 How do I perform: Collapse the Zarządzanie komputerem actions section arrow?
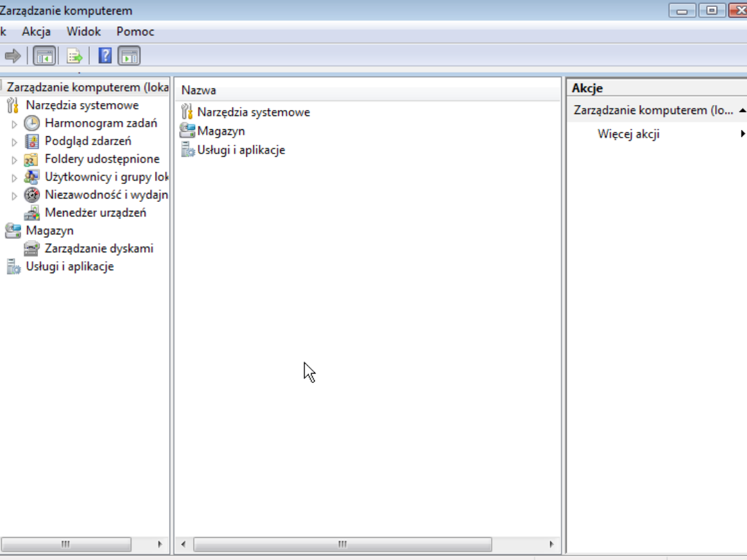tap(742, 111)
